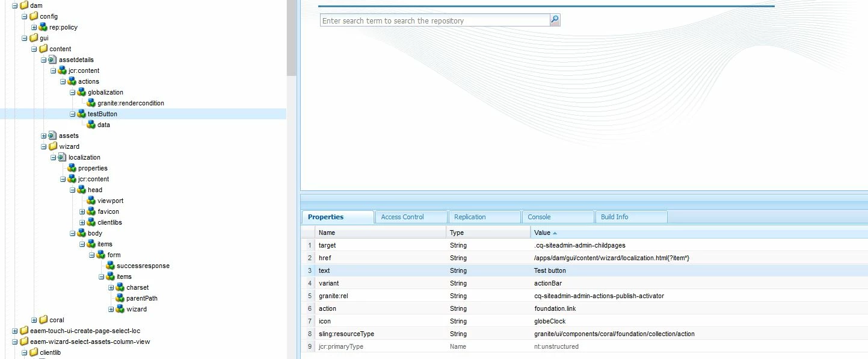Click the testButton node icon

[82, 114]
